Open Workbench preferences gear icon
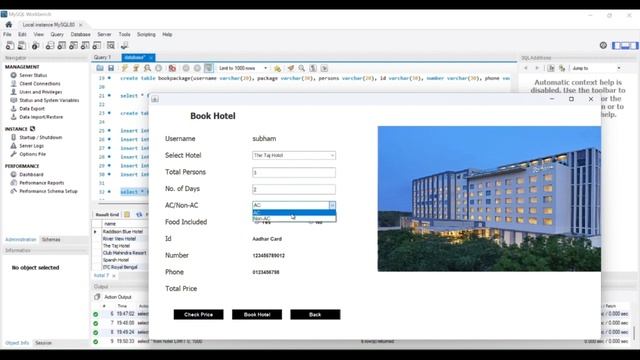The height and width of the screenshot is (360, 640). (603, 45)
